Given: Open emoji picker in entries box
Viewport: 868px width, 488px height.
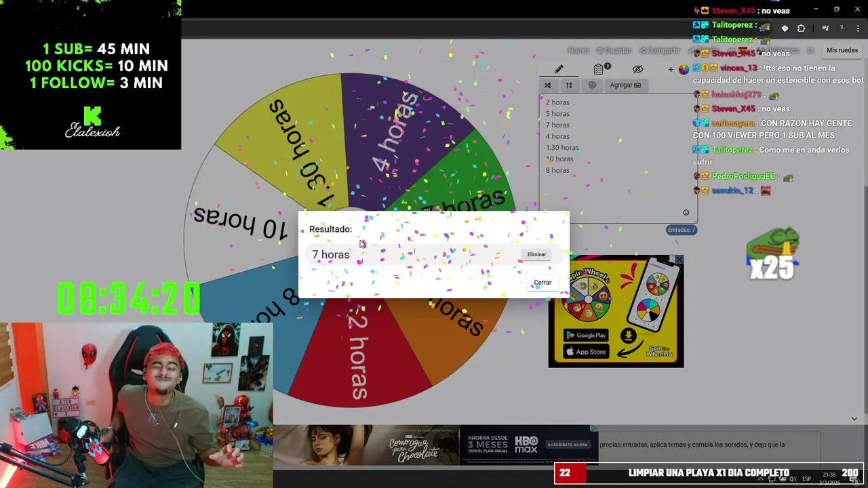Looking at the screenshot, I should 686,213.
